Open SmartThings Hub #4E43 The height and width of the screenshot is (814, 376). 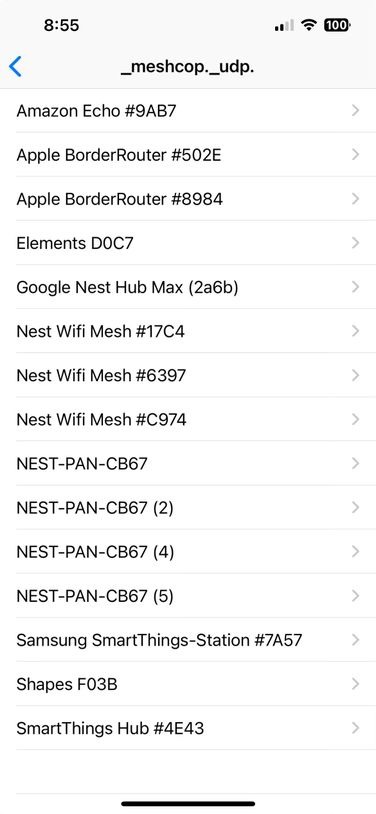pyautogui.click(x=188, y=728)
